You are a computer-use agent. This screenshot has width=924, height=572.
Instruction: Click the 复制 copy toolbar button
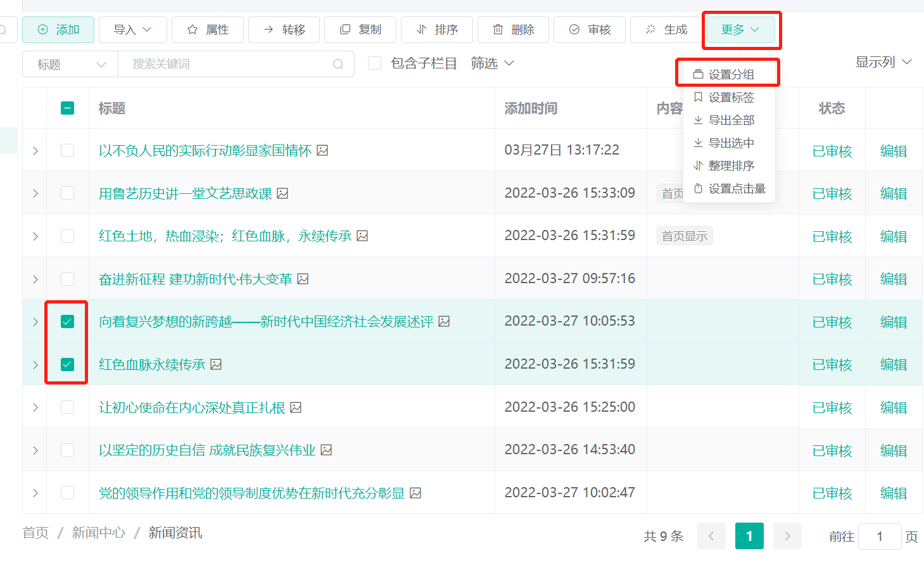360,30
